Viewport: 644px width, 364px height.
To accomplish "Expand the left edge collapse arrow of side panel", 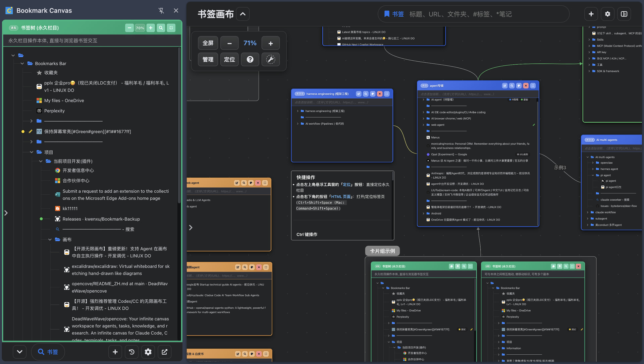I will (x=6, y=213).
